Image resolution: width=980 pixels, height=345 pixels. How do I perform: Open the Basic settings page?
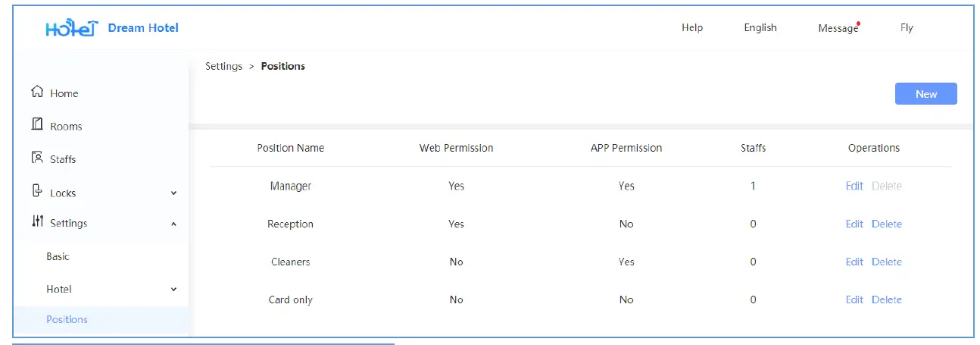pos(58,257)
